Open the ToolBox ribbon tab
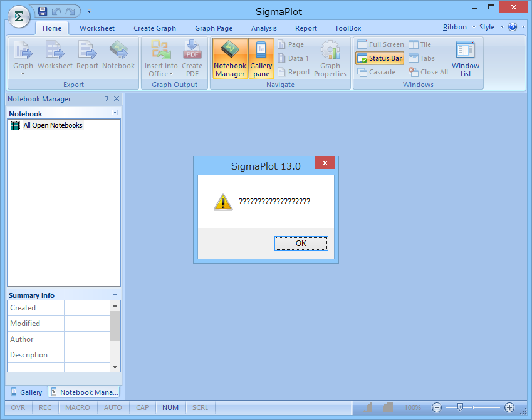Viewport: 532px width, 420px height. point(348,28)
